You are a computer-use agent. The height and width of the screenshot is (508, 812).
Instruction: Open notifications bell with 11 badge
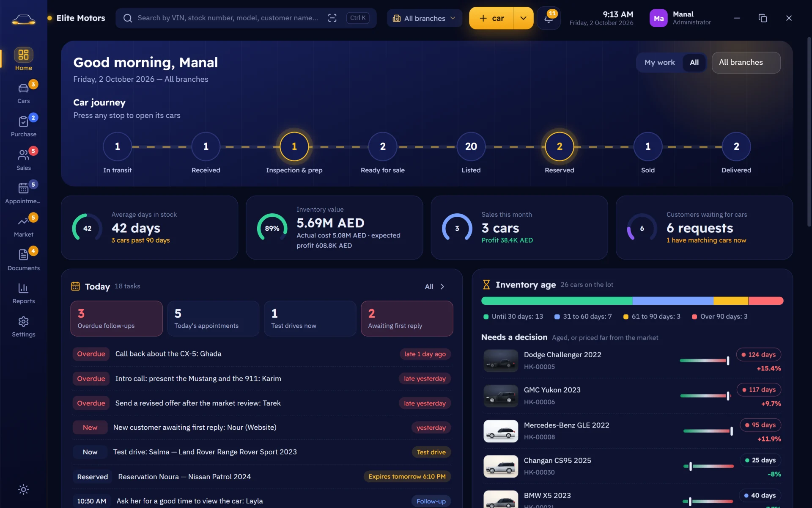[549, 18]
